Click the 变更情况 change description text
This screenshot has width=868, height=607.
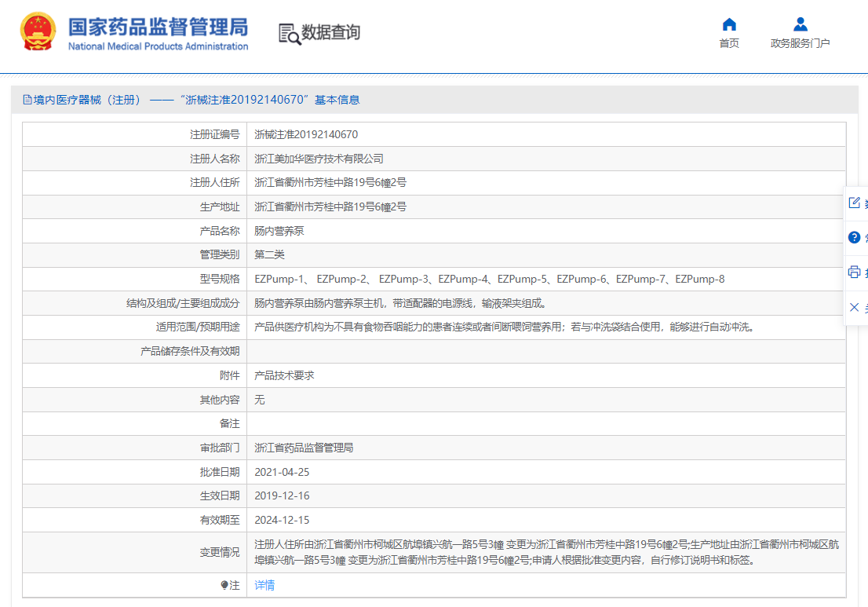pos(546,553)
